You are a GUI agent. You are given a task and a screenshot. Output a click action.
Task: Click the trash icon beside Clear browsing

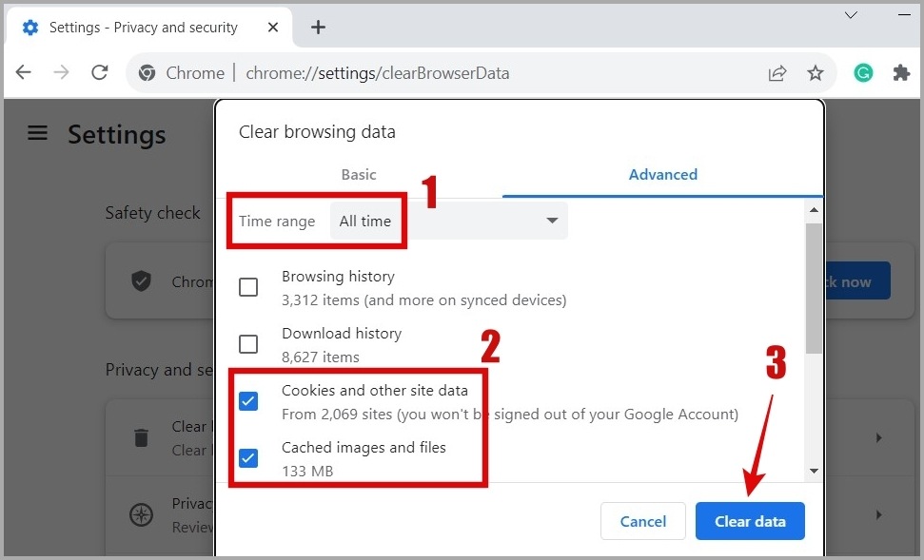click(x=142, y=437)
